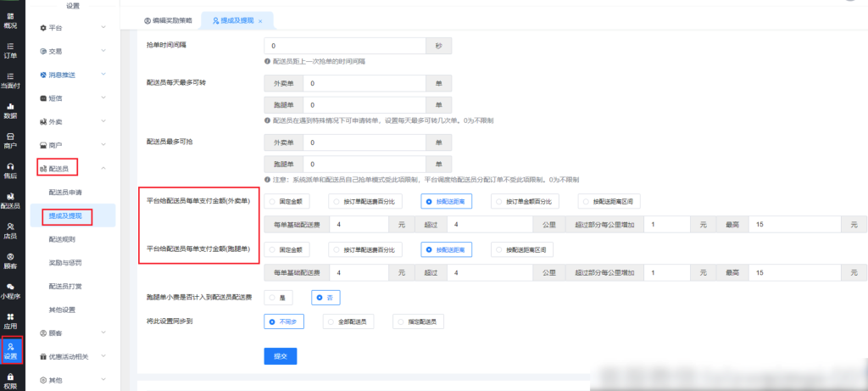Open the 当面付 sidebar item
Image resolution: width=868 pixels, height=391 pixels.
pos(10,81)
